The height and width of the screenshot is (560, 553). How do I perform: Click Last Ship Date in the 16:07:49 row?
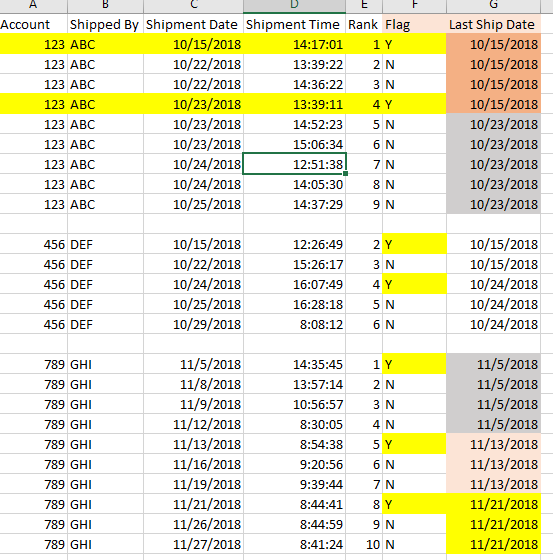[x=493, y=284]
